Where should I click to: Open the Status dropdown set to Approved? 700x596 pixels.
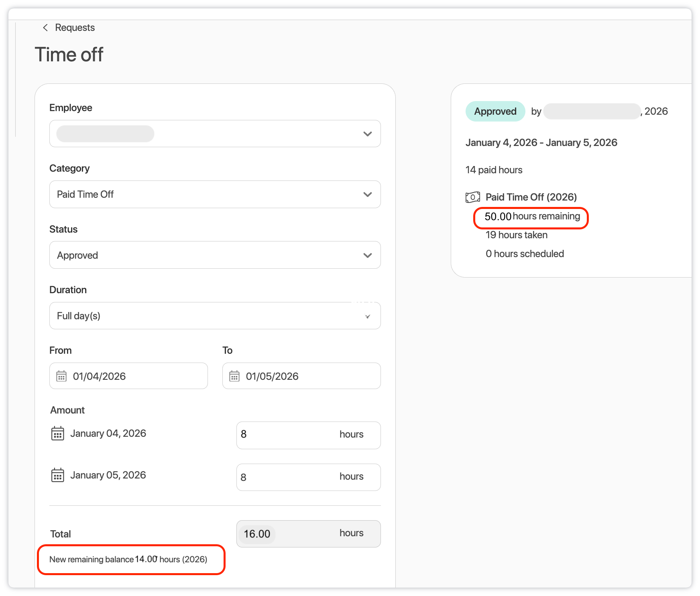pyautogui.click(x=367, y=255)
